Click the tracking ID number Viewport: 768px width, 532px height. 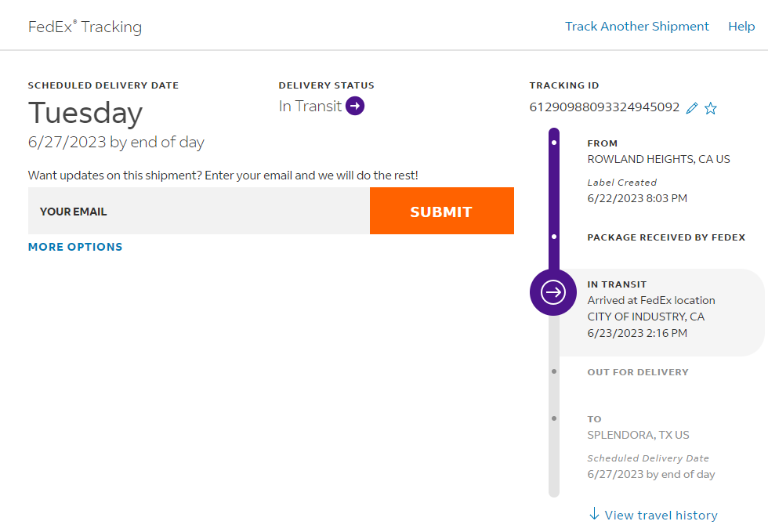click(604, 107)
